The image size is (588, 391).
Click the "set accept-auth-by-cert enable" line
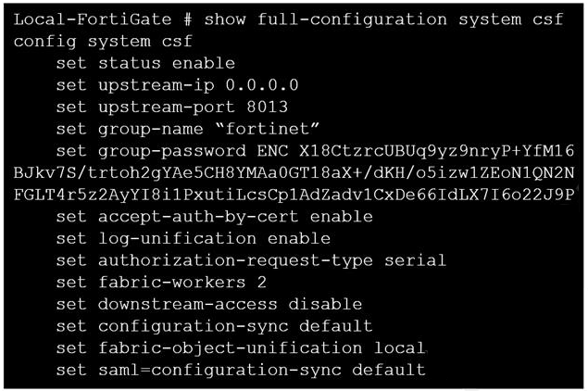coord(214,217)
